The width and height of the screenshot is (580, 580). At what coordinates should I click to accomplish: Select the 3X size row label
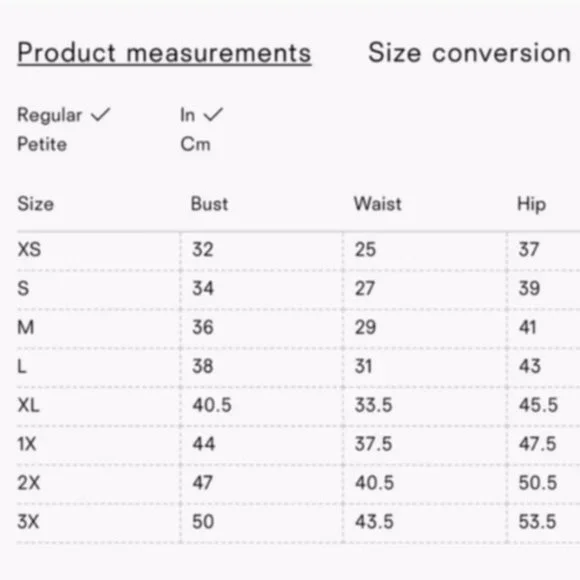(28, 522)
